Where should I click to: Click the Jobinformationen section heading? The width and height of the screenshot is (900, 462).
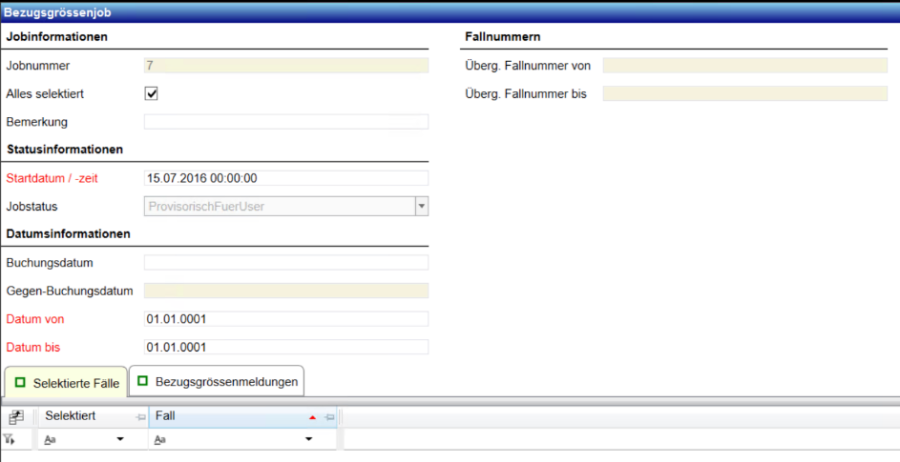[x=57, y=37]
